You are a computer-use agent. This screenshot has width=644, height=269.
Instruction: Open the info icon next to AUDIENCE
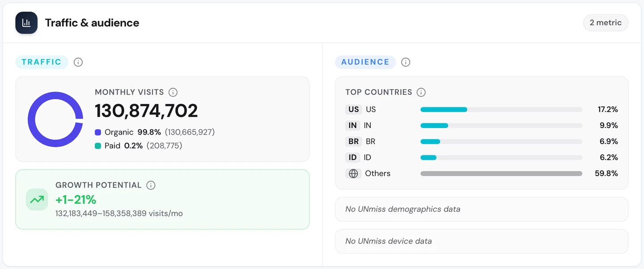(406, 62)
